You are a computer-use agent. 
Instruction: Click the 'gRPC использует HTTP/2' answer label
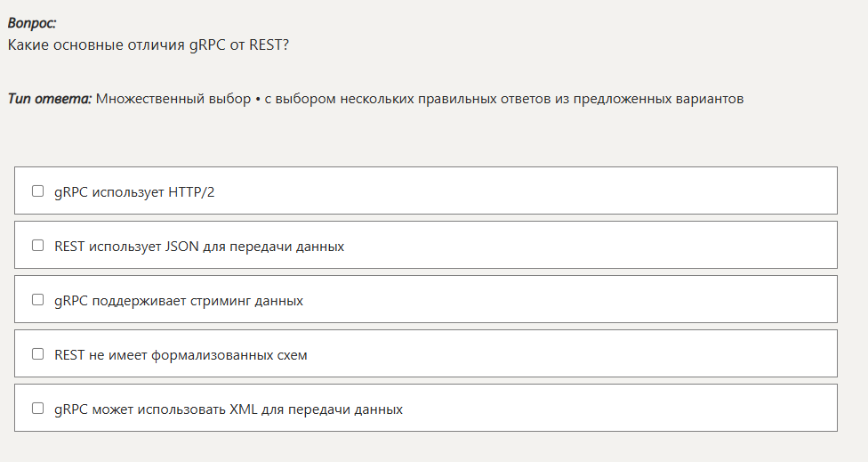click(133, 191)
